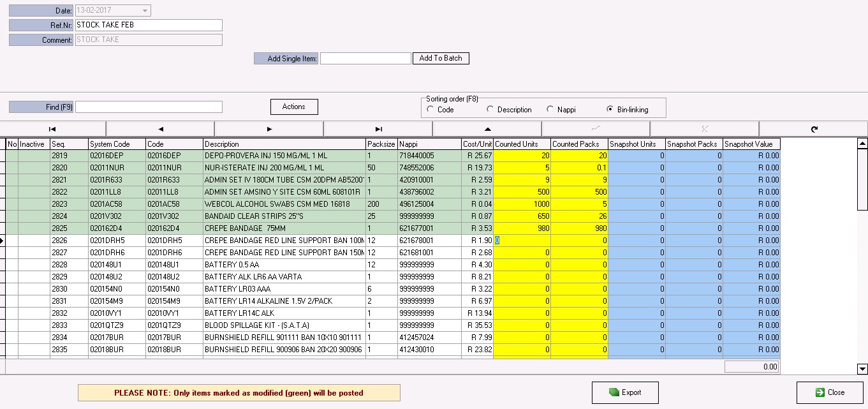Viewport: 868px width, 409px height.
Task: Click Seq. cell 2835
Action: [x=69, y=350]
